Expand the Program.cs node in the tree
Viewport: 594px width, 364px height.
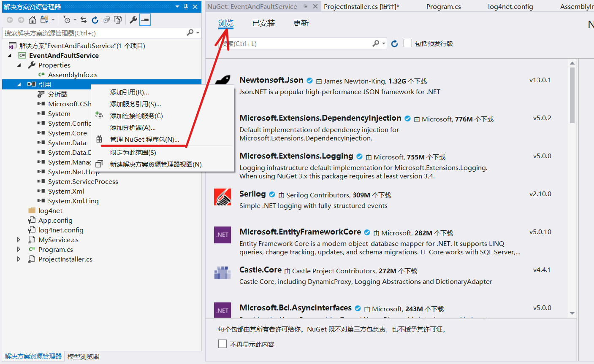19,249
